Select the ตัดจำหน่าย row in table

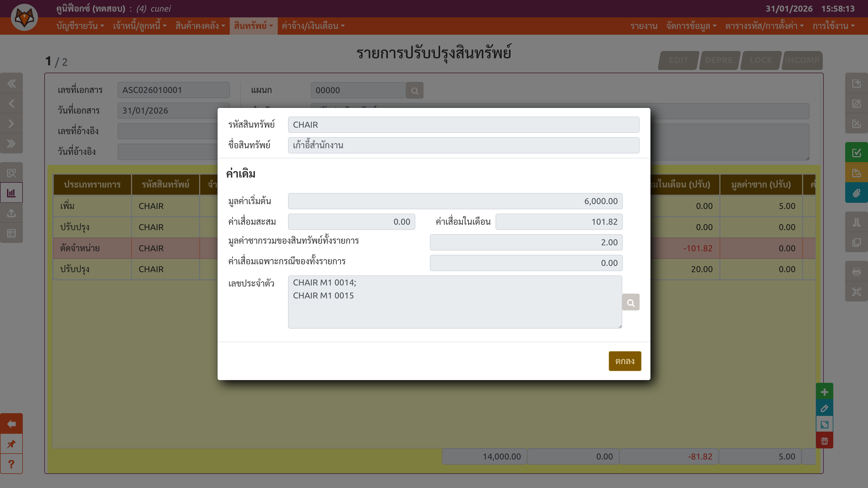pyautogui.click(x=92, y=248)
